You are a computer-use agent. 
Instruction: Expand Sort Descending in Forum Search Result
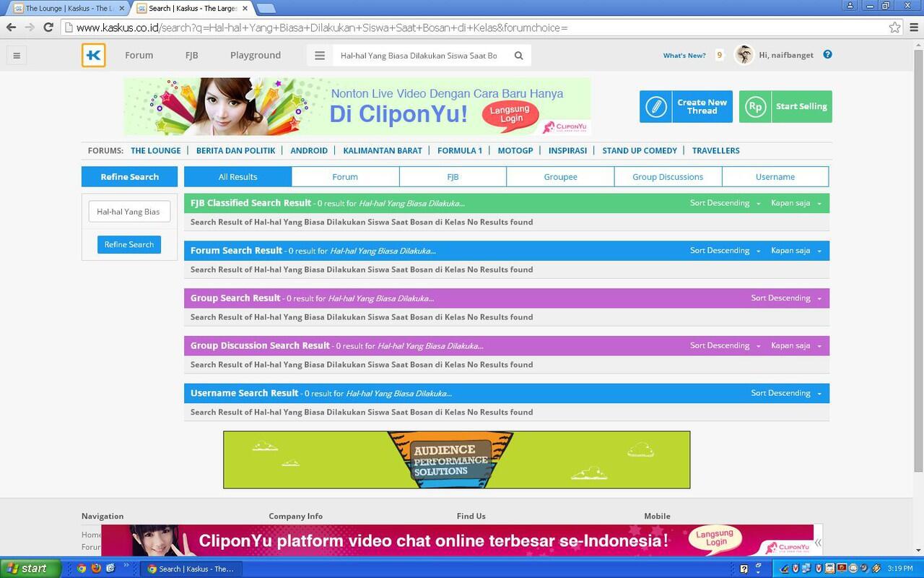click(725, 251)
